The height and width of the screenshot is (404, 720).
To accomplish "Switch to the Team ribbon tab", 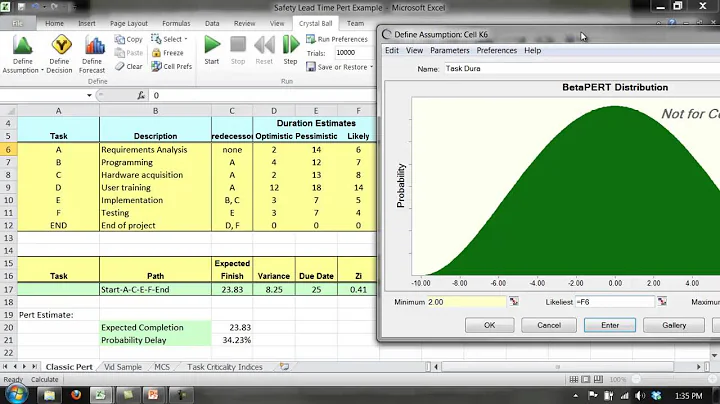I will 355,23.
